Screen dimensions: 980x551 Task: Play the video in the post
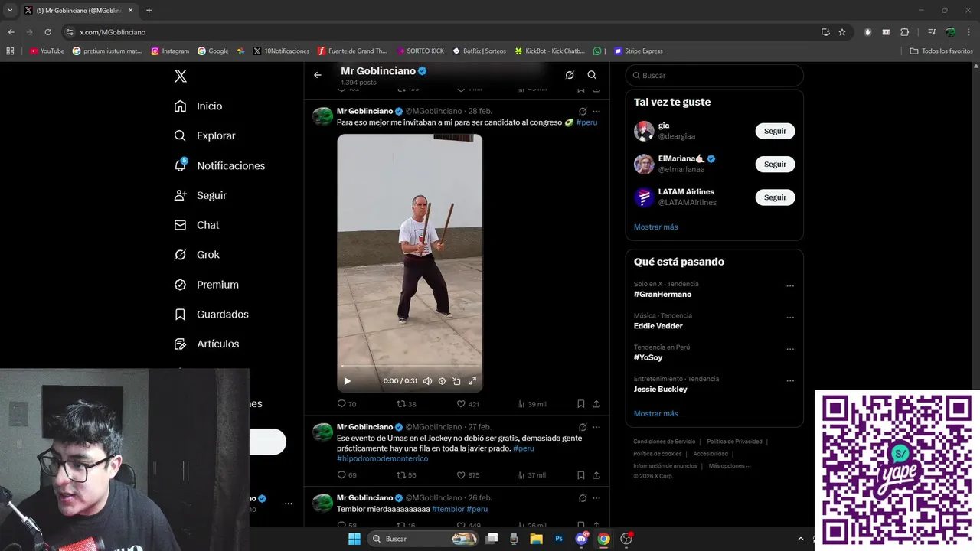click(x=347, y=381)
